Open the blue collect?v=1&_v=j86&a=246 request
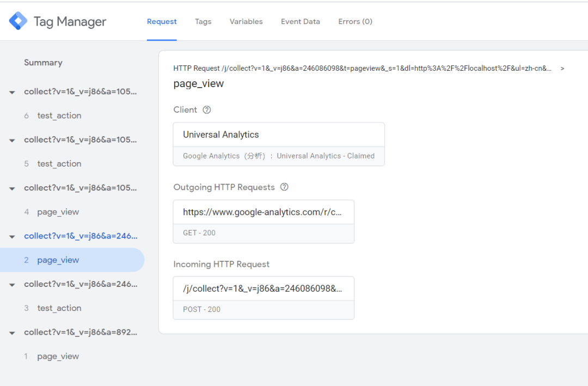 [x=81, y=236]
